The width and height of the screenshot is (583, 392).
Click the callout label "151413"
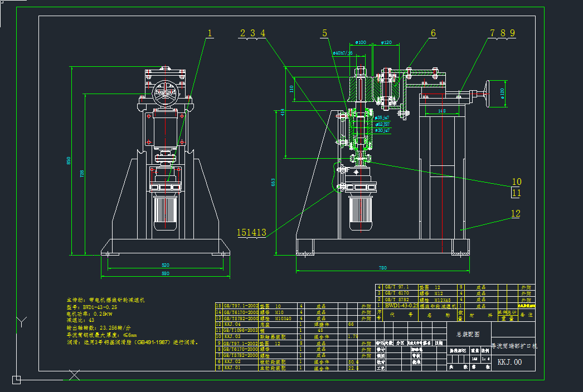pos(252,233)
